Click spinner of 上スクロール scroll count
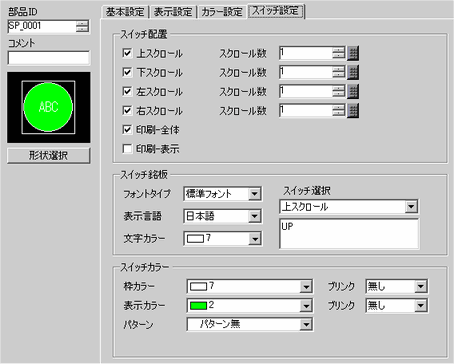 tap(339, 53)
